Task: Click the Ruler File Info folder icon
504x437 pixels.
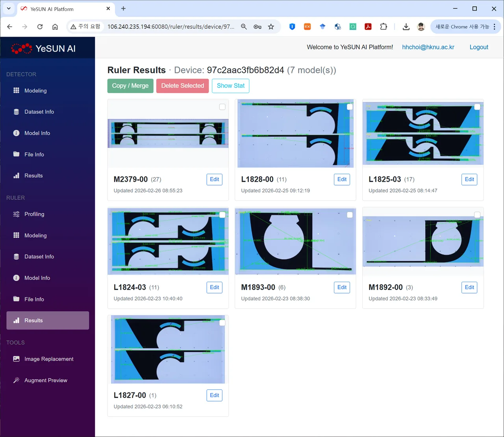Action: [x=16, y=299]
